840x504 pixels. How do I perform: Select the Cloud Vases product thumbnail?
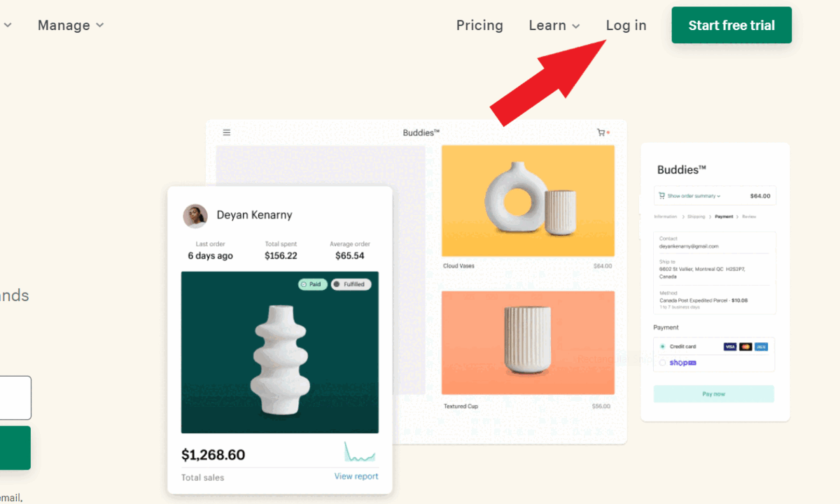point(528,201)
